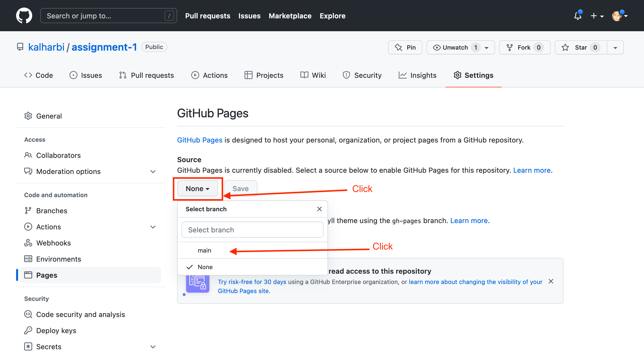Expand the Secrets chevron
Image resolution: width=644 pixels, height=355 pixels.
(153, 347)
